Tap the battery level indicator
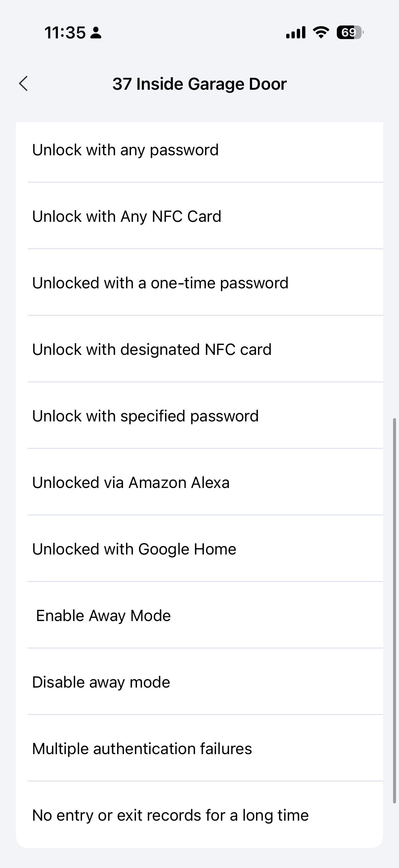Viewport: 399px width, 868px height. point(350,32)
